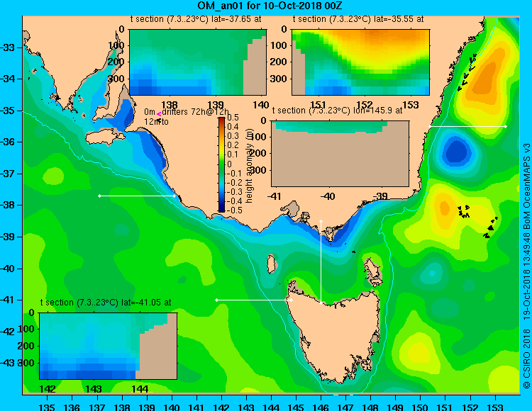Click main latitude axis label "-38"
Screen dimensions: 532x411
pyautogui.click(x=8, y=205)
